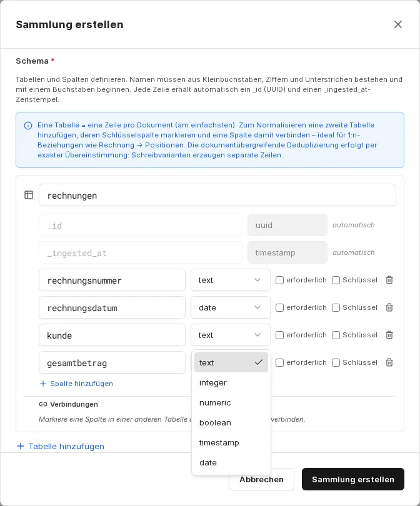The height and width of the screenshot is (506, 420).
Task: Click the disabled _ingested_at column field
Action: point(141,252)
